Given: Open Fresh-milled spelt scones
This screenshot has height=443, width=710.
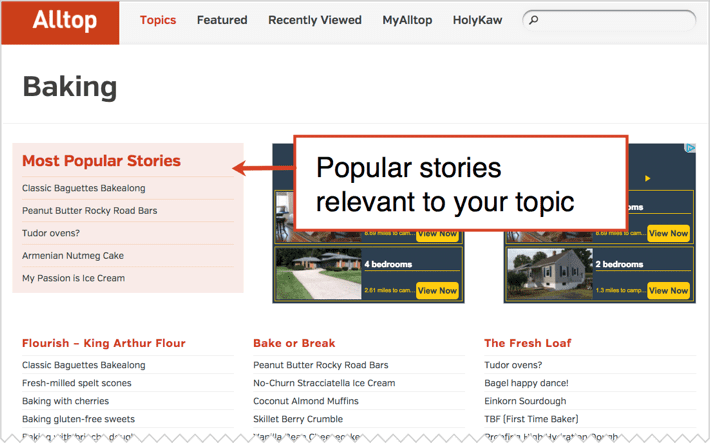Looking at the screenshot, I should click(77, 383).
